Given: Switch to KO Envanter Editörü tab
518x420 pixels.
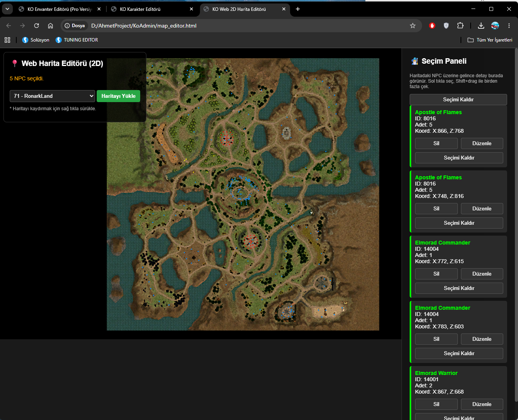Looking at the screenshot, I should pos(59,9).
